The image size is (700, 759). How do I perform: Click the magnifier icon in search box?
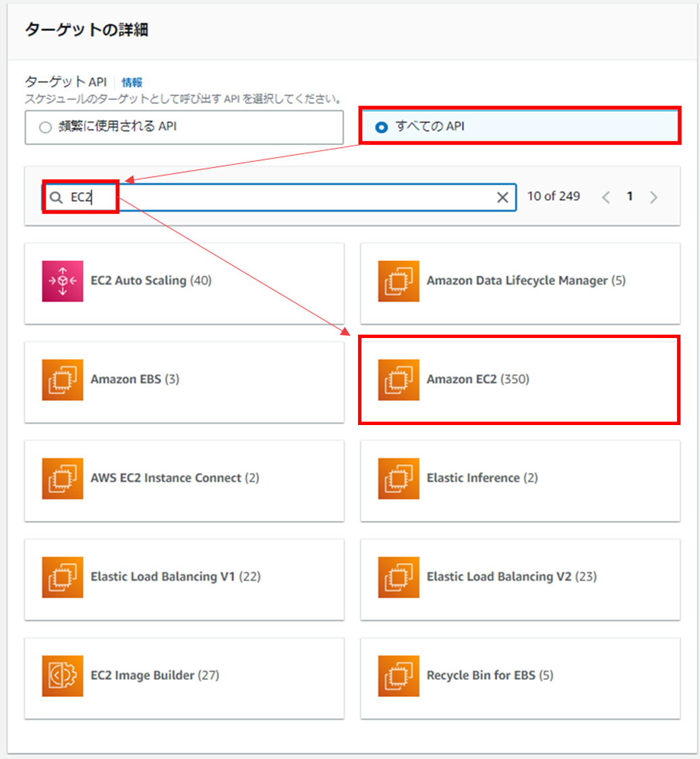point(57,198)
